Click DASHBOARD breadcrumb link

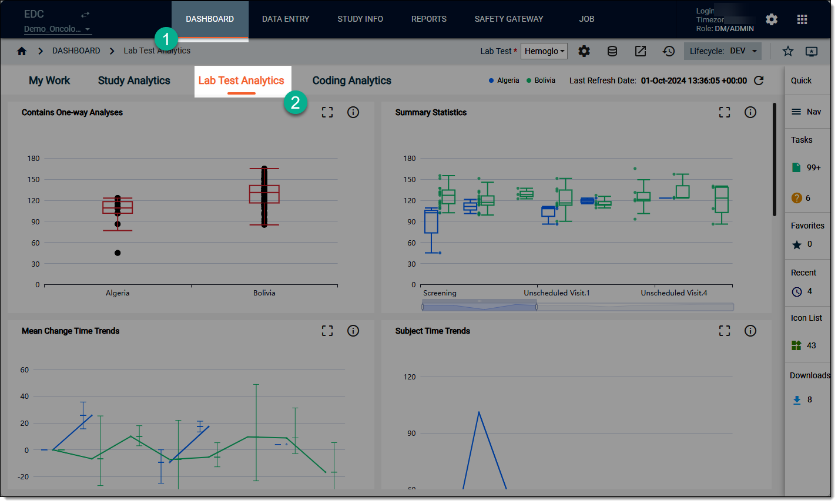pyautogui.click(x=76, y=51)
